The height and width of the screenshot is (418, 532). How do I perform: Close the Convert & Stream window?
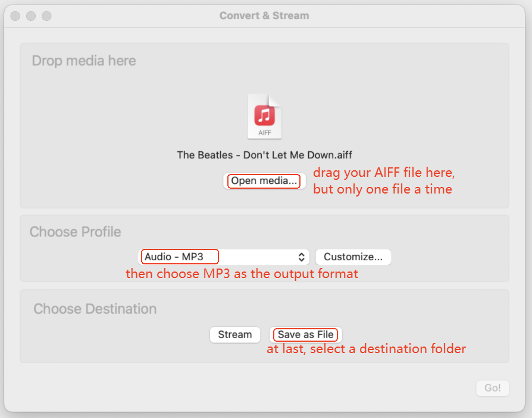(x=16, y=16)
